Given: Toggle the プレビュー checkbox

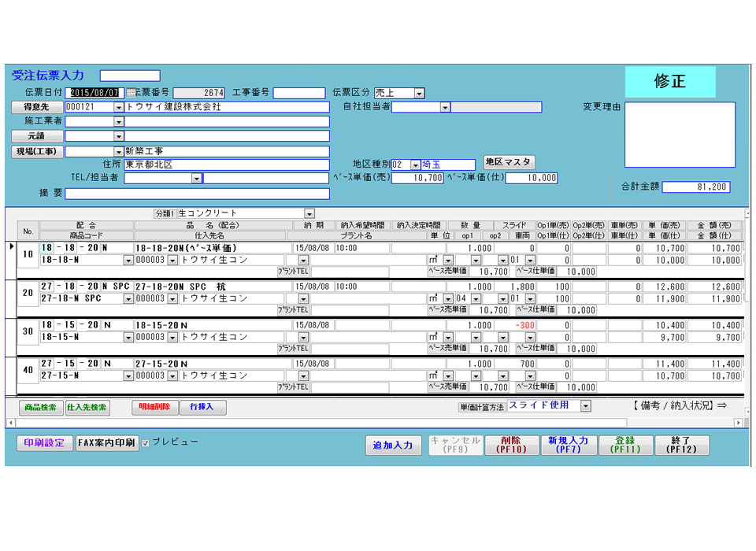Looking at the screenshot, I should pos(145,443).
